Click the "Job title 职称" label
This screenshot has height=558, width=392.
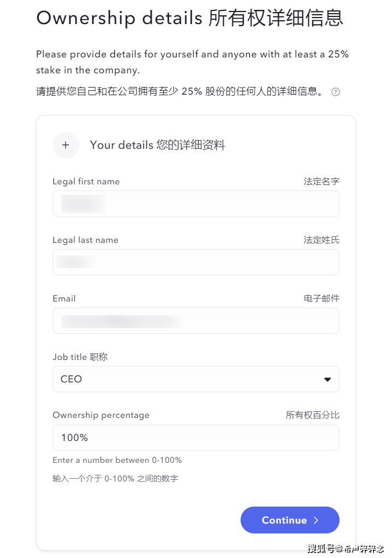(x=80, y=357)
